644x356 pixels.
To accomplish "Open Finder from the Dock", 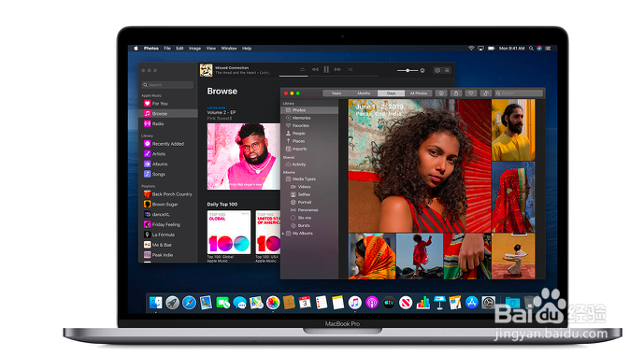I will 156,303.
